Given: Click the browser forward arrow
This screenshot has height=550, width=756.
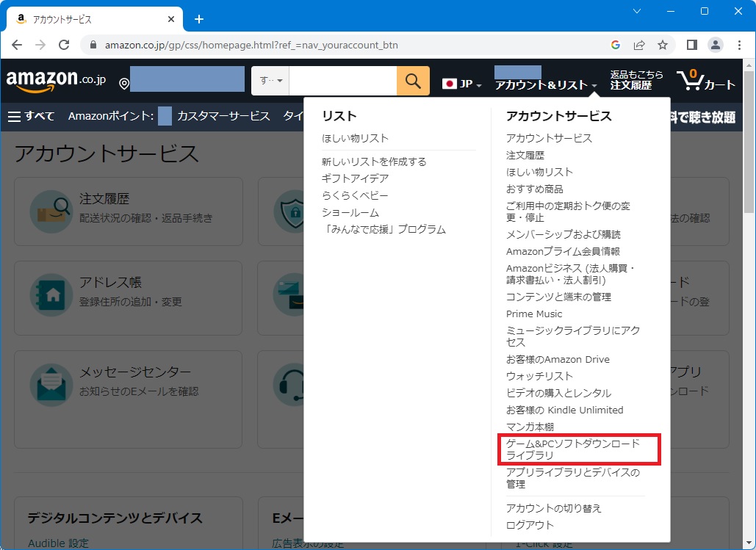Looking at the screenshot, I should pos(40,45).
